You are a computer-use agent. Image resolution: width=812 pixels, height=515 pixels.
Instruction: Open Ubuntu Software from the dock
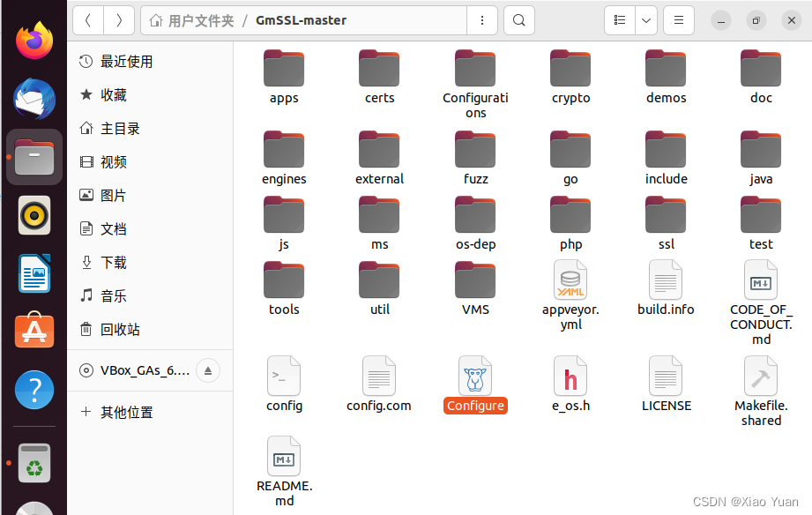tap(34, 330)
